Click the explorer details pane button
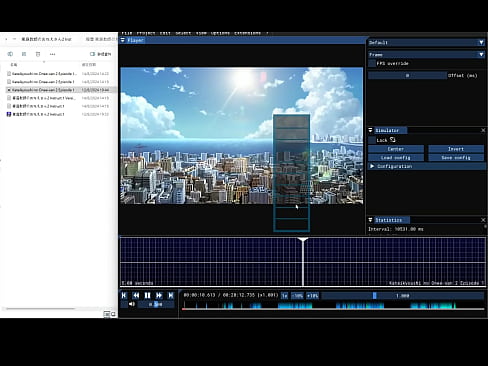The width and height of the screenshot is (488, 366). click(x=100, y=54)
